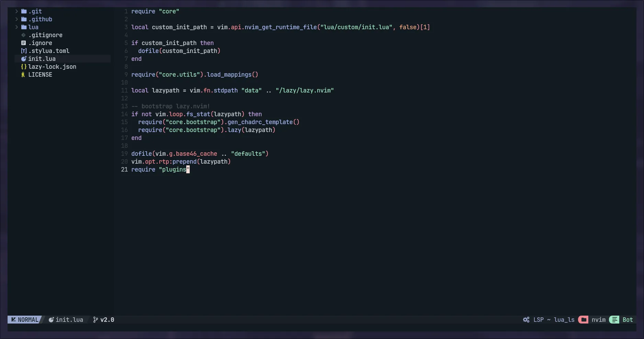This screenshot has width=644, height=339.
Task: Expand the .github folder chevron
Action: [16, 19]
